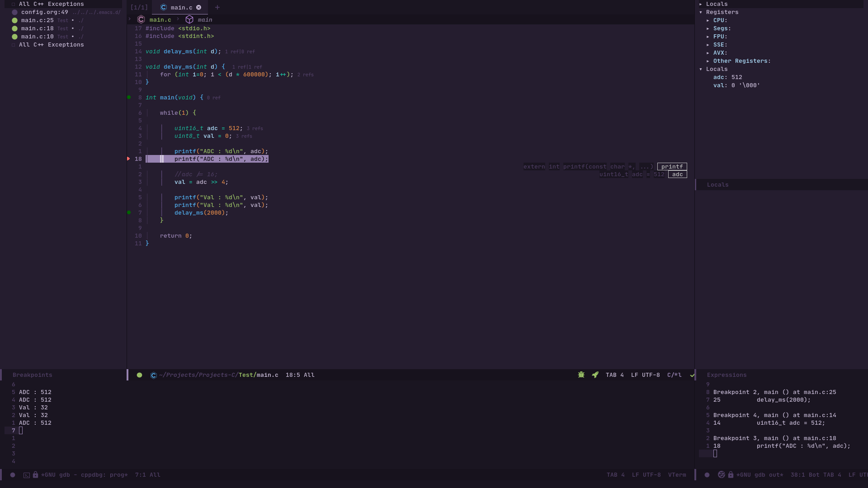This screenshot has width=868, height=488.
Task: Click the C file icon in the main.c tab
Action: point(164,7)
